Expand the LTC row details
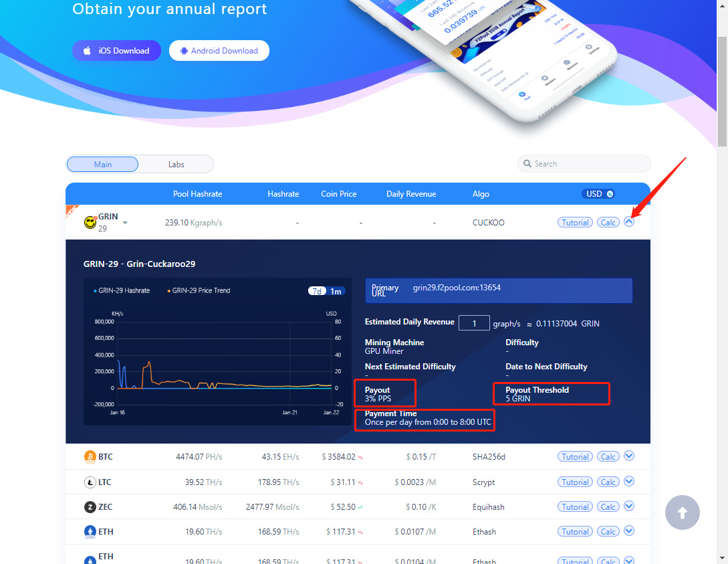728x564 pixels. [x=628, y=481]
